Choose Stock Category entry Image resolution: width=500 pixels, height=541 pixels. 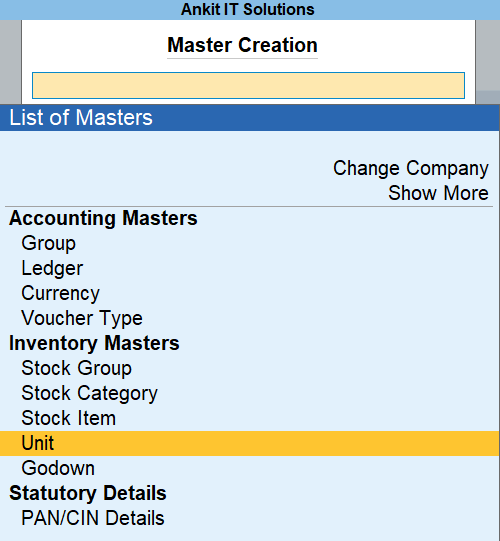pos(89,393)
